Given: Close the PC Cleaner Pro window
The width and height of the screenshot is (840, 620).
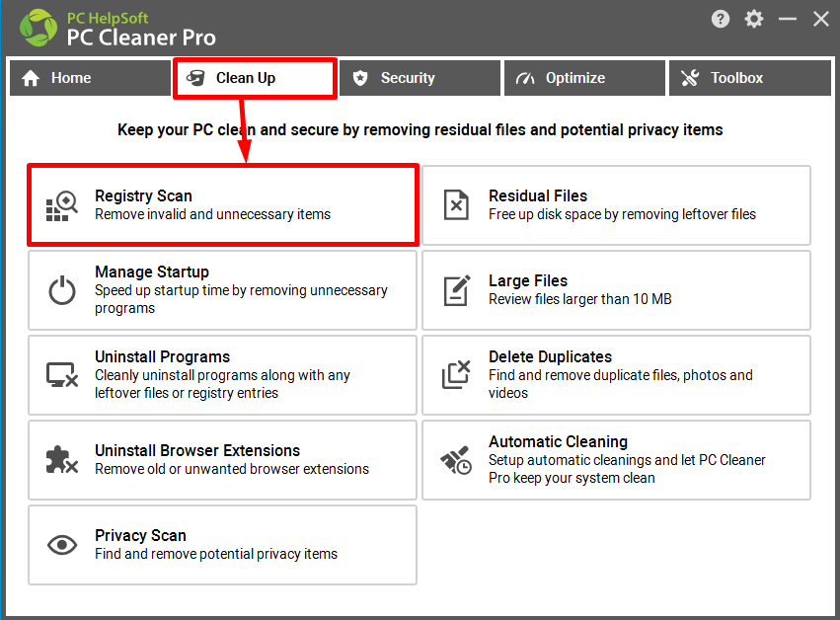Looking at the screenshot, I should [820, 20].
